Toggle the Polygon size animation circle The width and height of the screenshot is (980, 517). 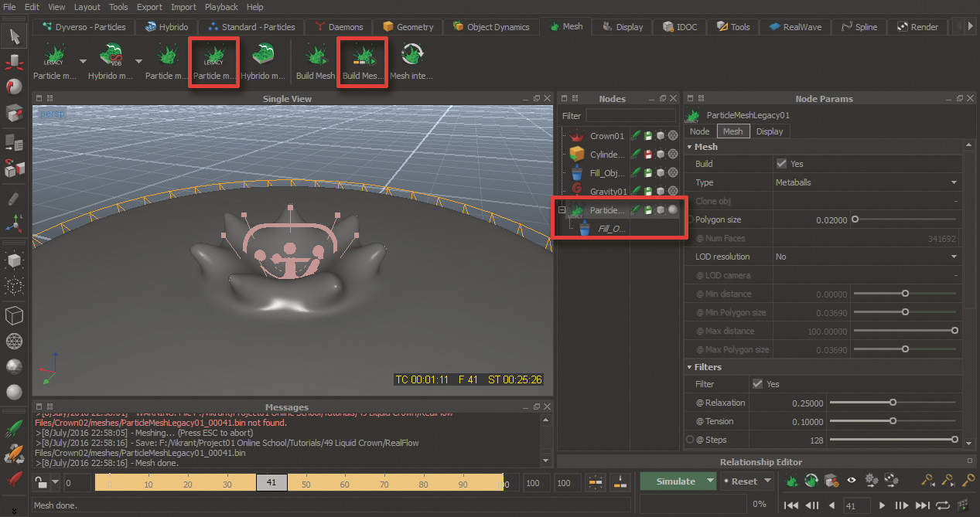pyautogui.click(x=690, y=219)
